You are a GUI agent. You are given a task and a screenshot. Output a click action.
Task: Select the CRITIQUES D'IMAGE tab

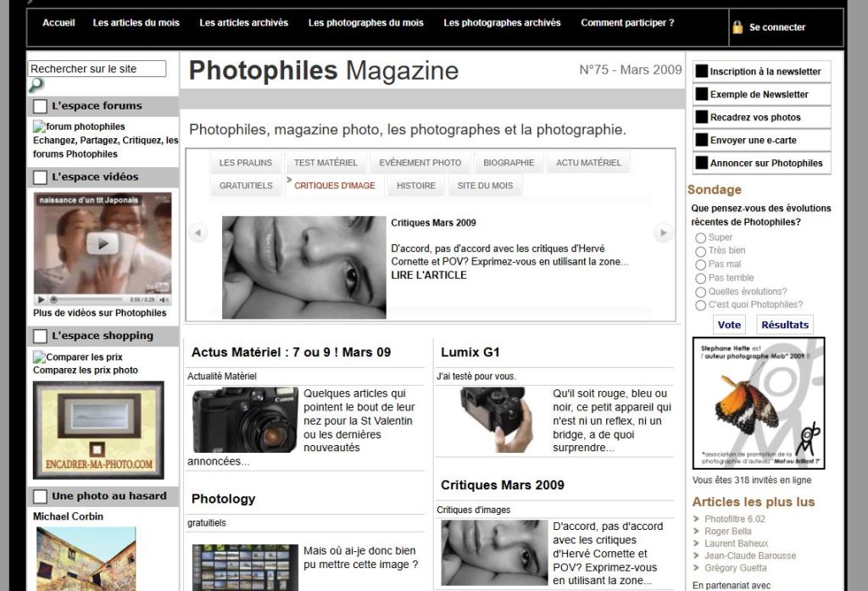click(334, 186)
